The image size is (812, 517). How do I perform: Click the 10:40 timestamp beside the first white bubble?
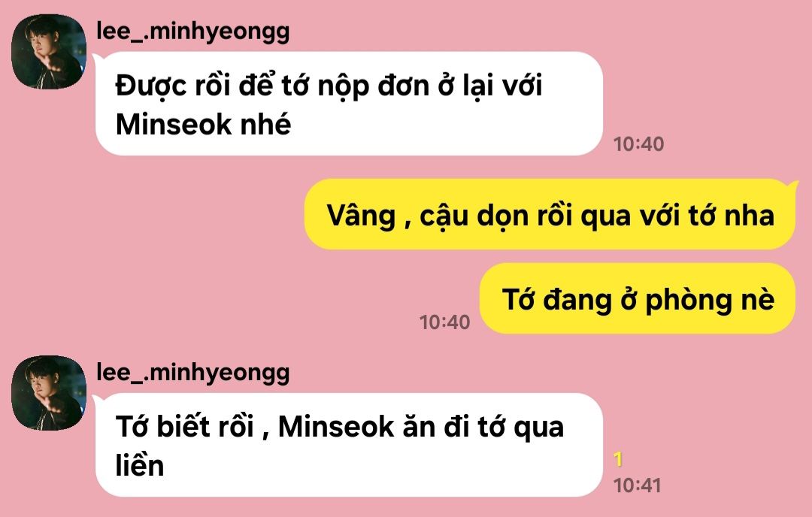click(x=638, y=144)
